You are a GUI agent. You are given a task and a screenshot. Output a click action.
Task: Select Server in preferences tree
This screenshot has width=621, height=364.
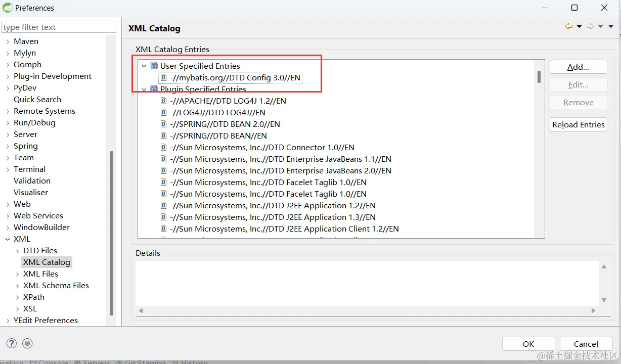[x=25, y=134]
